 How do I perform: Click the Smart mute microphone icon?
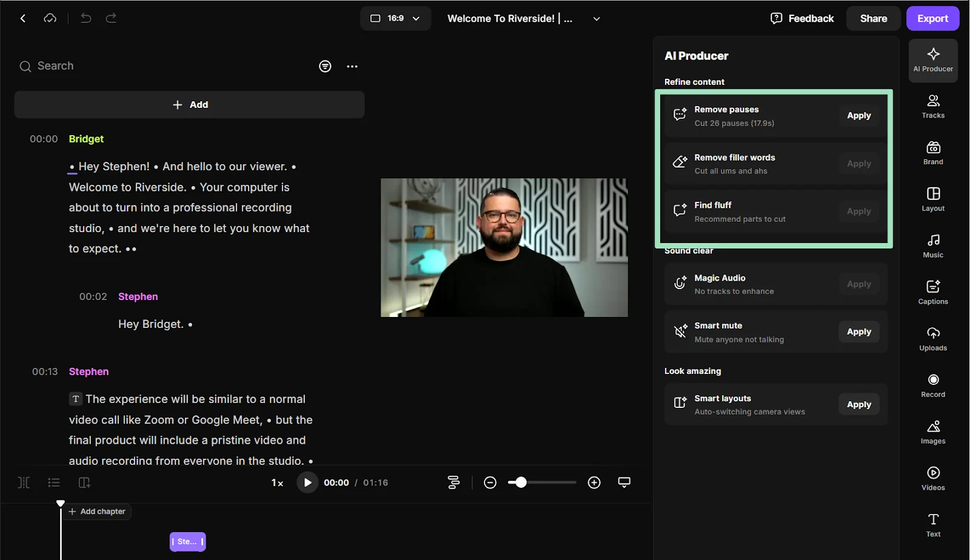point(680,332)
